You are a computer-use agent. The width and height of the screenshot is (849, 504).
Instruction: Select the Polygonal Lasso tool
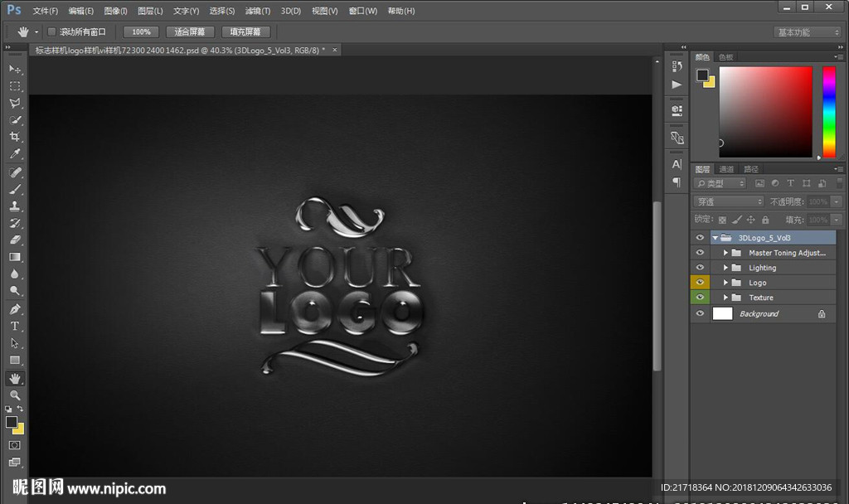15,103
